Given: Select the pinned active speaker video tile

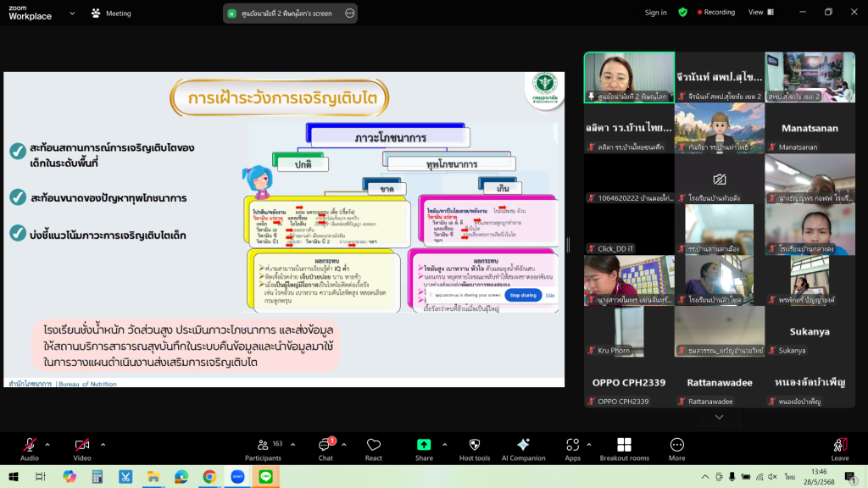Looking at the screenshot, I should pyautogui.click(x=629, y=77).
